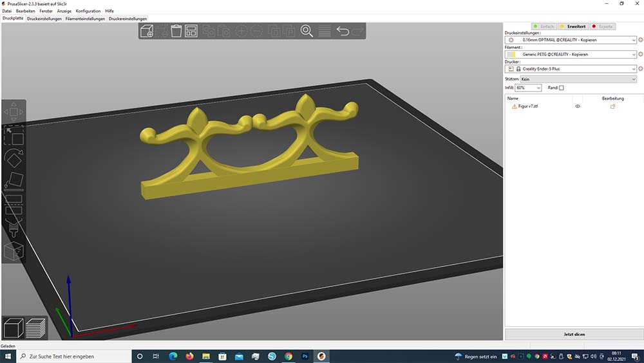Open the Konfiguration menu

pos(88,11)
